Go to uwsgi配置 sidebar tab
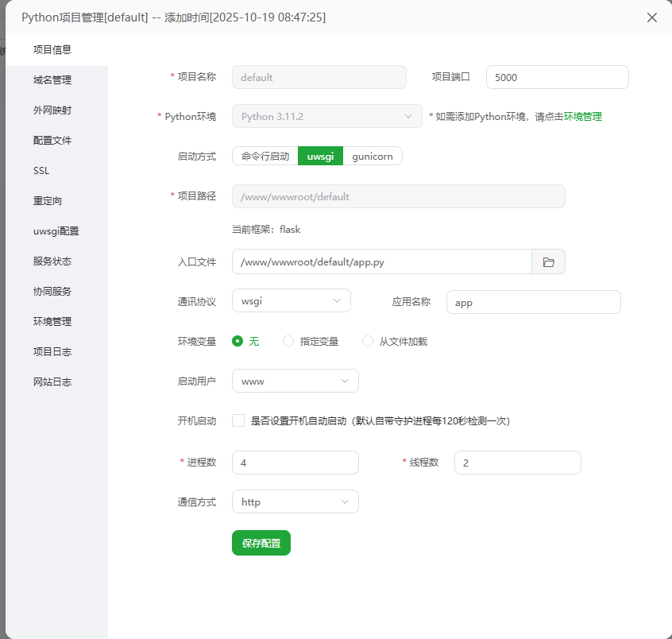 [x=56, y=231]
